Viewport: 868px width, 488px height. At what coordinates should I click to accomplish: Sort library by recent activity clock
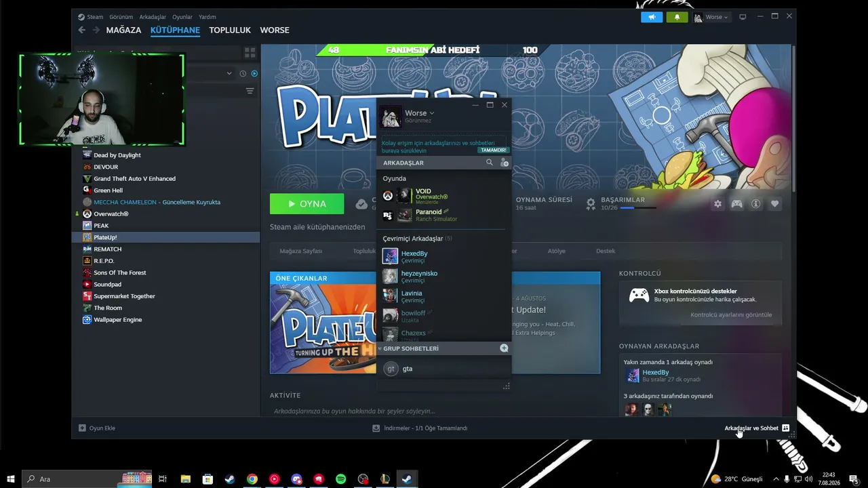point(242,73)
